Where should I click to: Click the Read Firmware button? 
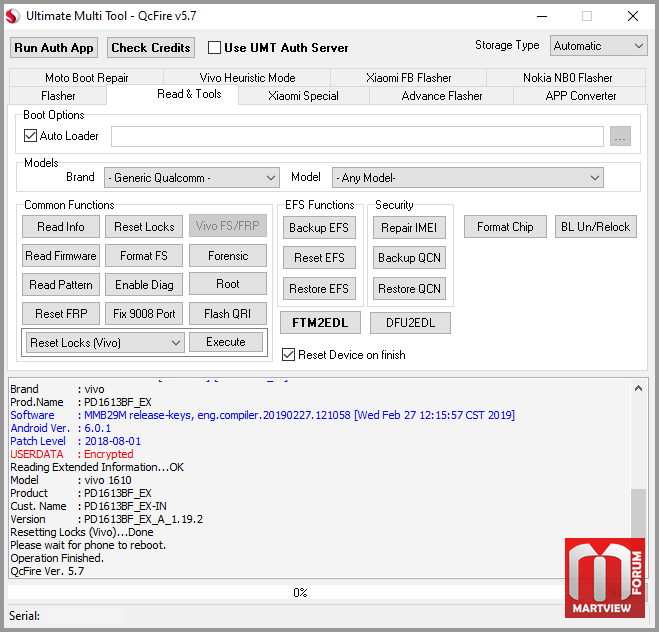pos(61,256)
